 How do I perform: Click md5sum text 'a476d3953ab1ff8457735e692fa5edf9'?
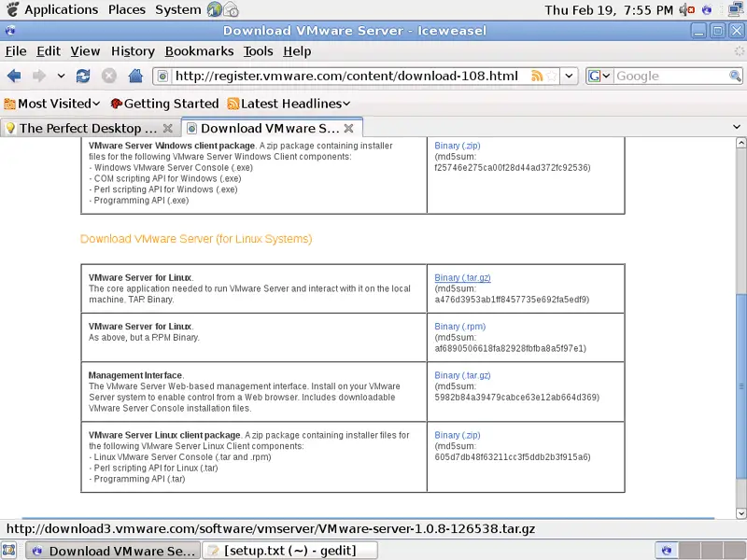point(512,300)
